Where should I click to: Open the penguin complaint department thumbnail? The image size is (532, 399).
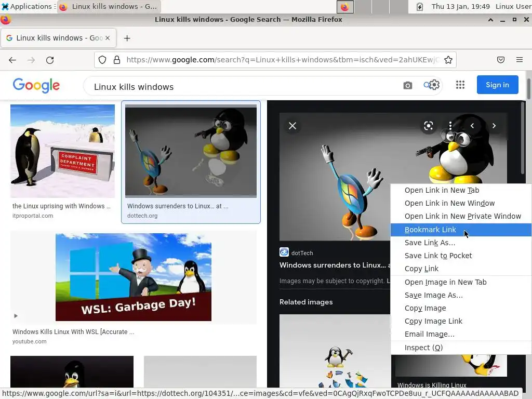click(x=62, y=151)
